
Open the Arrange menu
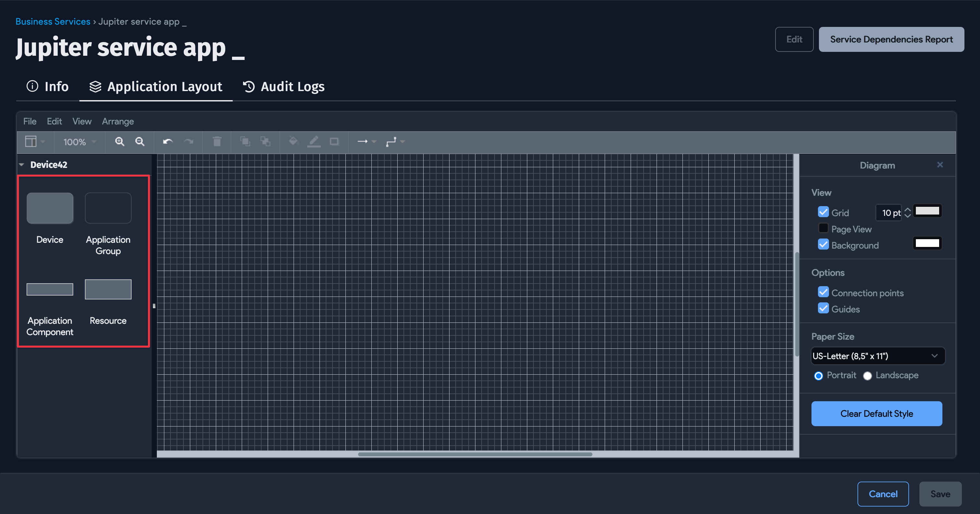118,121
